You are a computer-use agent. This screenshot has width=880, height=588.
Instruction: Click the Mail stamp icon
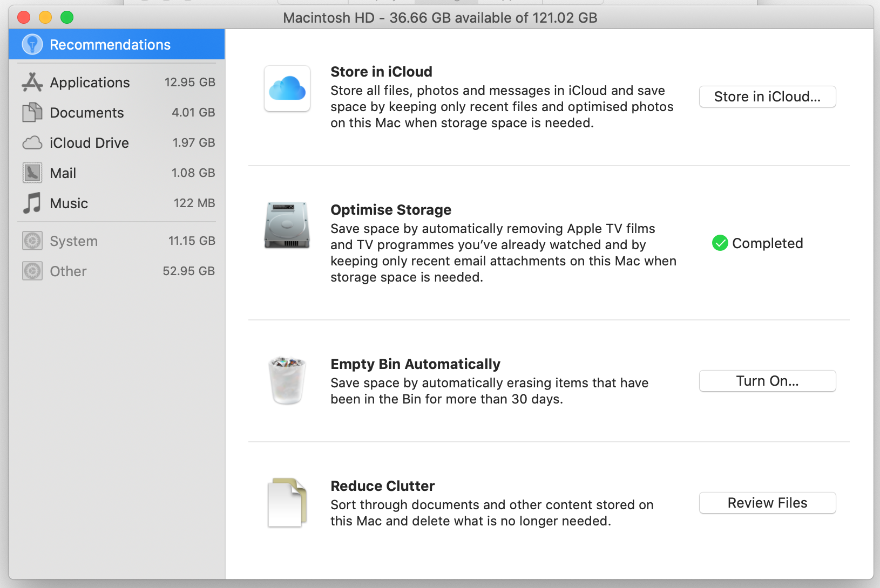pos(32,173)
